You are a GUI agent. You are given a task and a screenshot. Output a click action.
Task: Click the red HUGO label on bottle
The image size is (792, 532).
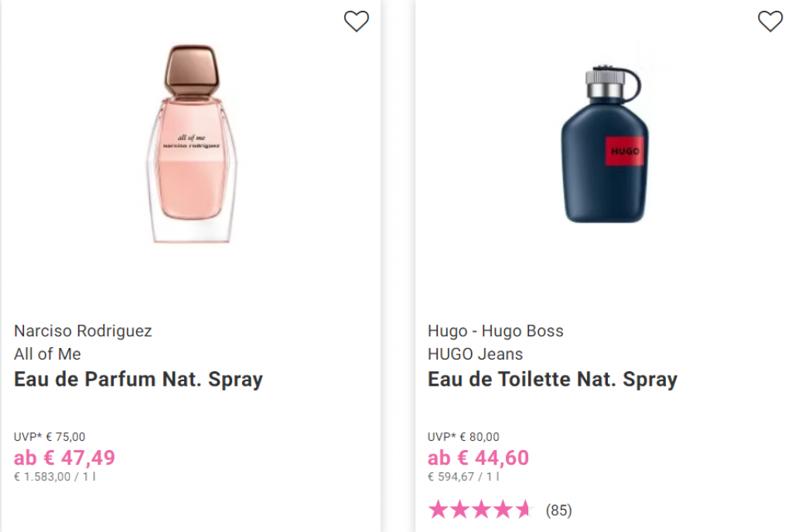point(625,151)
